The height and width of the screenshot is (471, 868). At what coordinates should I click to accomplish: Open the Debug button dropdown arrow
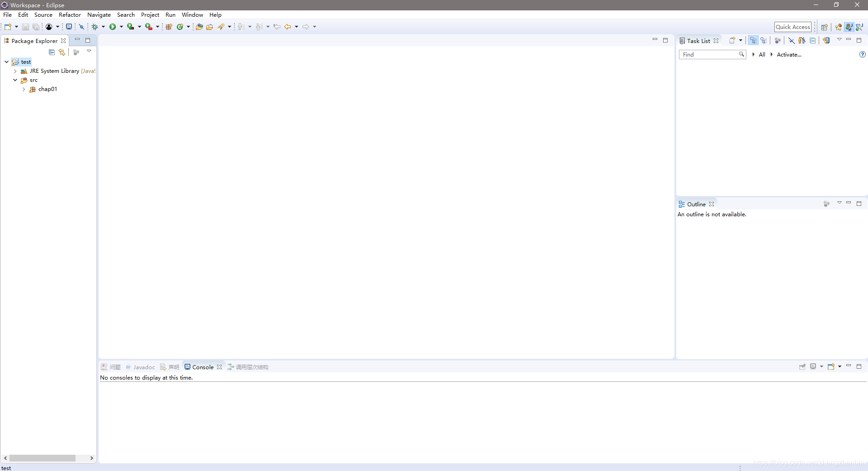click(x=103, y=27)
